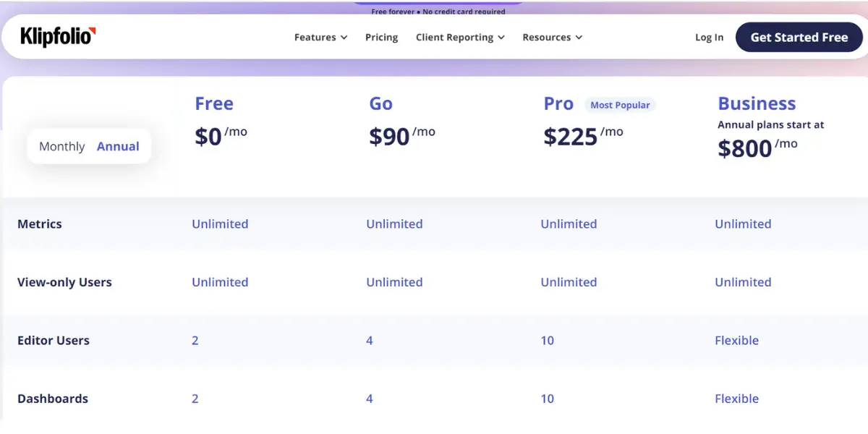Switch billing to Annual
This screenshot has height=434, width=868.
coord(118,146)
